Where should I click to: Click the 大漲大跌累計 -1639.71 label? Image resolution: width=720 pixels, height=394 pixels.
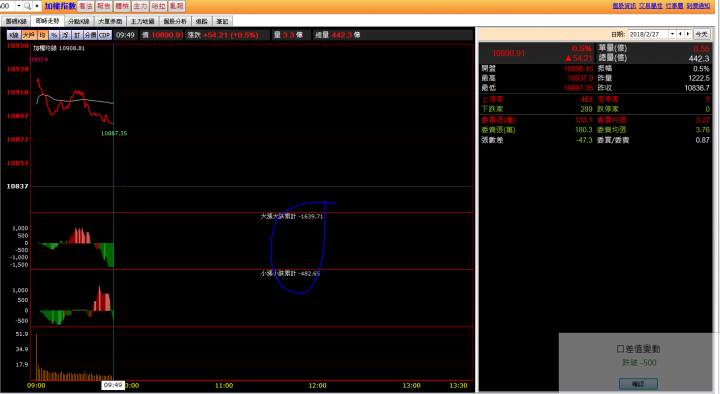(x=292, y=216)
